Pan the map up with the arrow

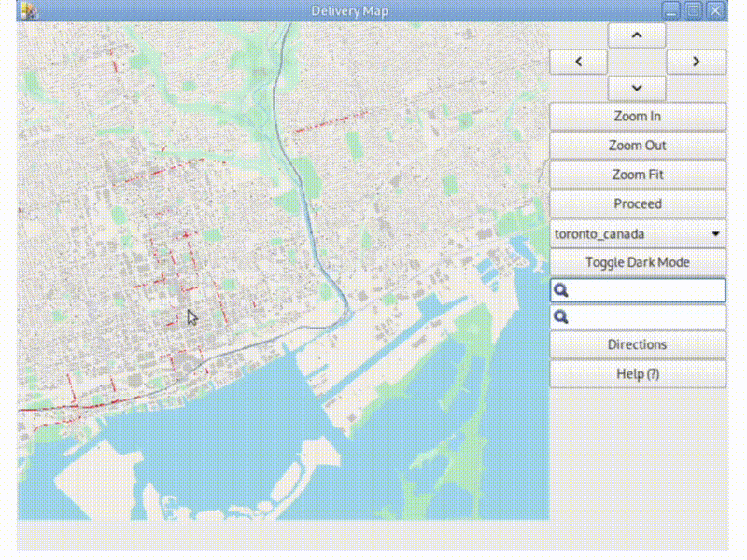(637, 35)
